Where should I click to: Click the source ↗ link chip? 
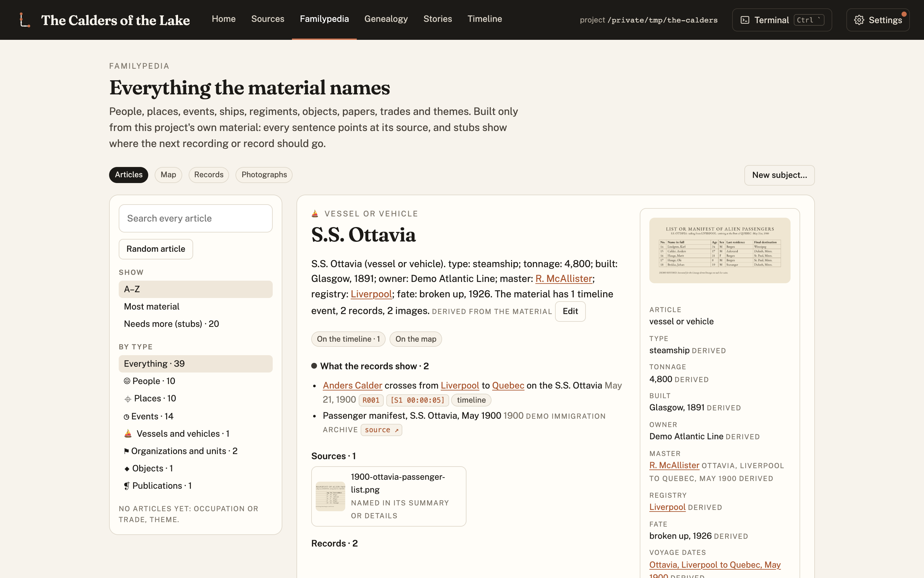[x=381, y=430]
